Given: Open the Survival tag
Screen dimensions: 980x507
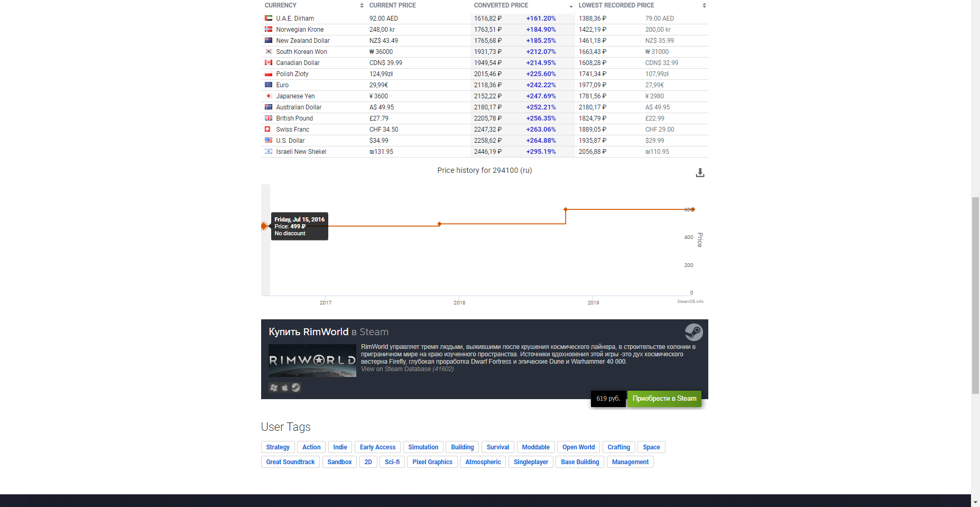Looking at the screenshot, I should pyautogui.click(x=498, y=447).
